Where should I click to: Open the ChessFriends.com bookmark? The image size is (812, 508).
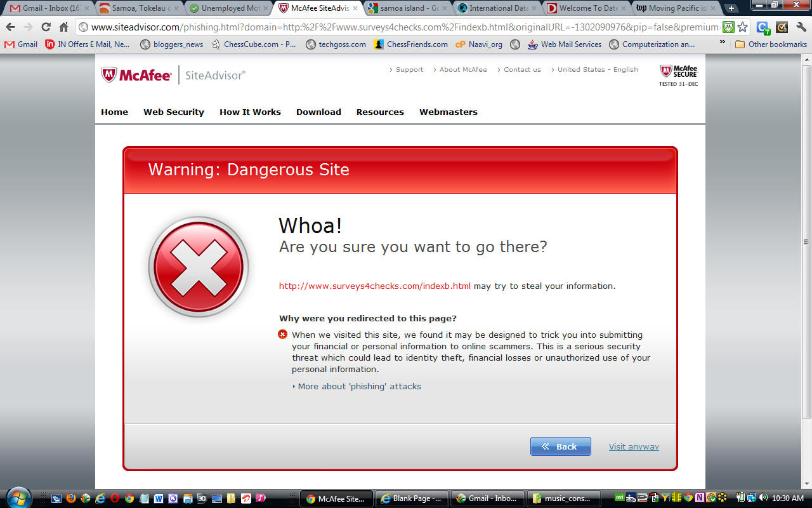[x=410, y=44]
